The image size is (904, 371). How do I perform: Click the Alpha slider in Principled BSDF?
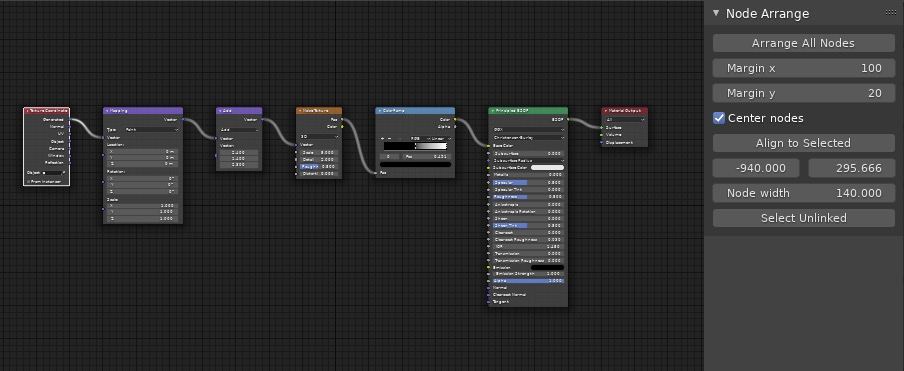(529, 281)
